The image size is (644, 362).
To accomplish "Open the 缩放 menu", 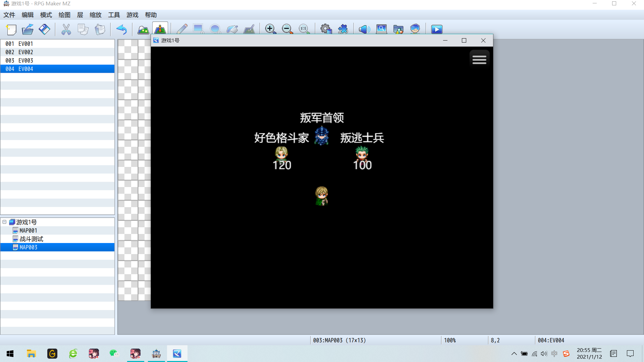I will [x=96, y=15].
